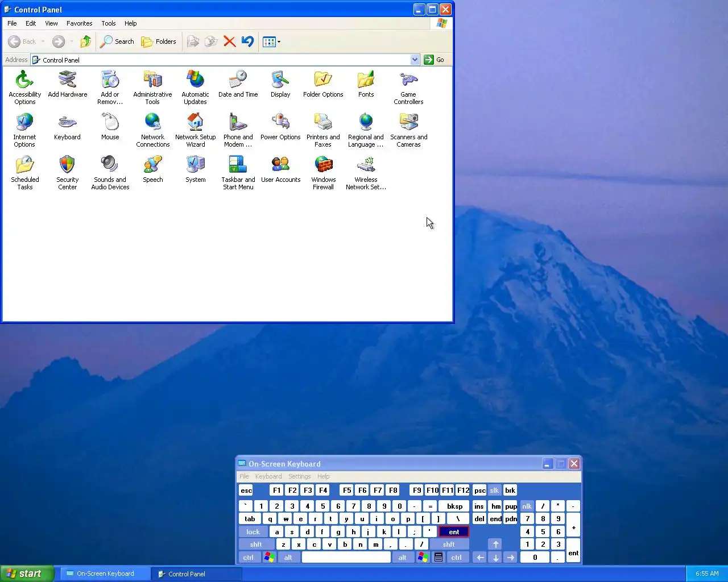The height and width of the screenshot is (582, 728).
Task: Click the highlighted ent key on keyboard
Action: click(454, 532)
